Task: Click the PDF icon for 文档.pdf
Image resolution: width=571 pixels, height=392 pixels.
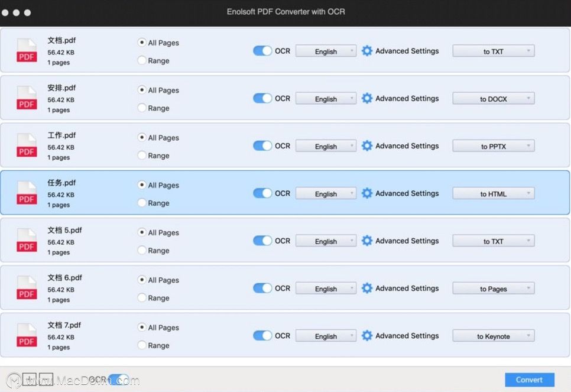Action: point(27,50)
